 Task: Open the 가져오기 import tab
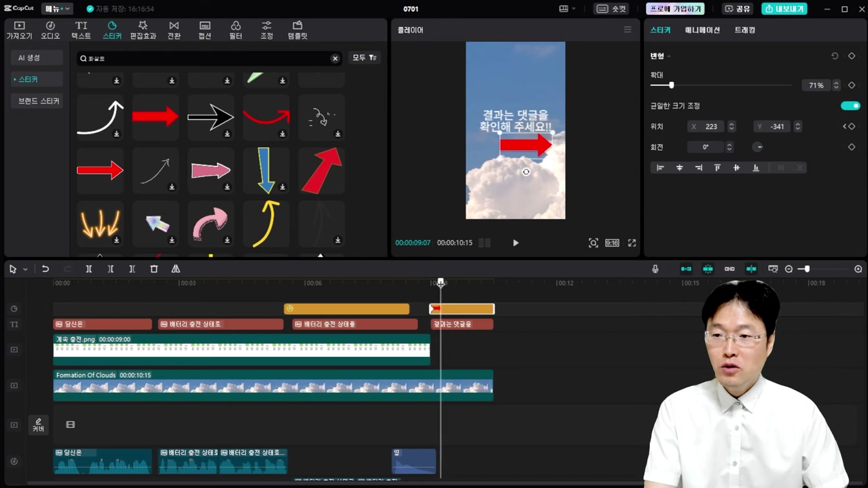coord(19,30)
